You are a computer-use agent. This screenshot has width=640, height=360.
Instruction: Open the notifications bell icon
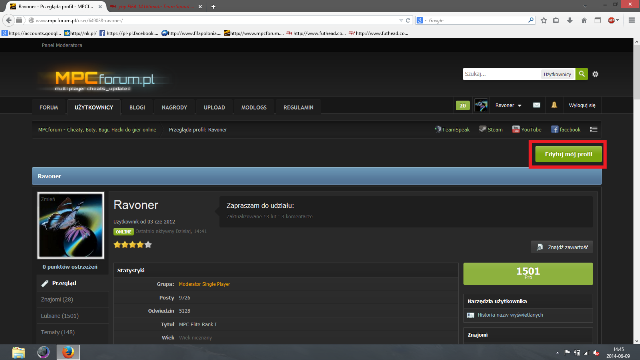click(x=554, y=105)
